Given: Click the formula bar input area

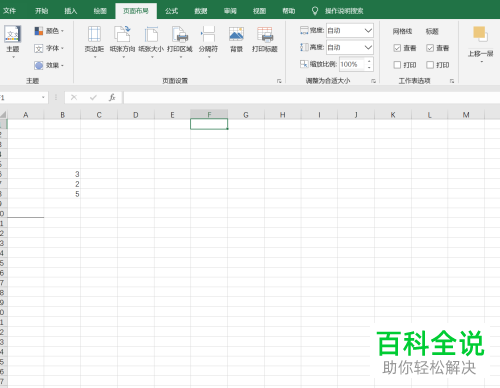Looking at the screenshot, I should pos(311,97).
